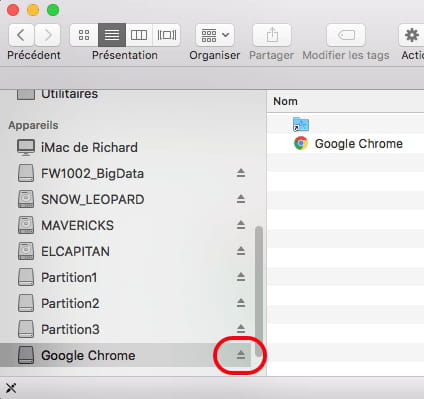
Task: Open the Organiser dropdown
Action: coord(215,35)
